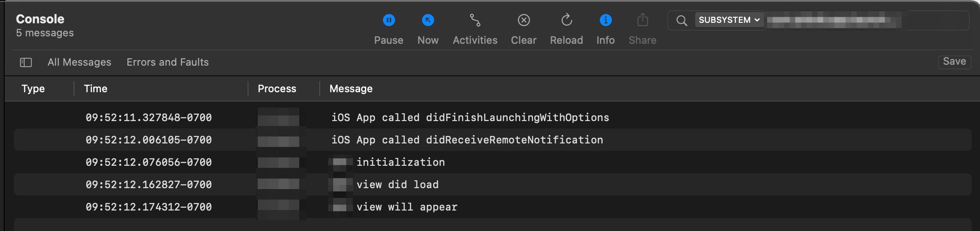This screenshot has height=231, width=980.
Task: Select the didFinishLaunchingWithOptions log row
Action: pyautogui.click(x=470, y=117)
